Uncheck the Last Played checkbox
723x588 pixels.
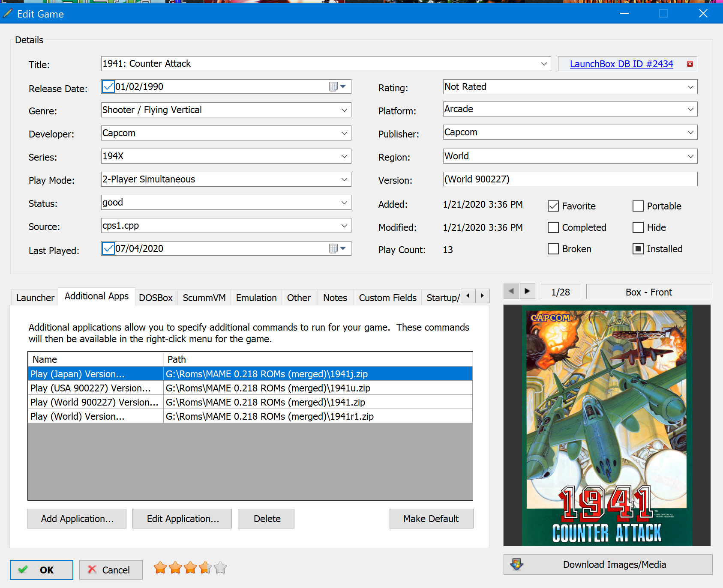point(108,248)
